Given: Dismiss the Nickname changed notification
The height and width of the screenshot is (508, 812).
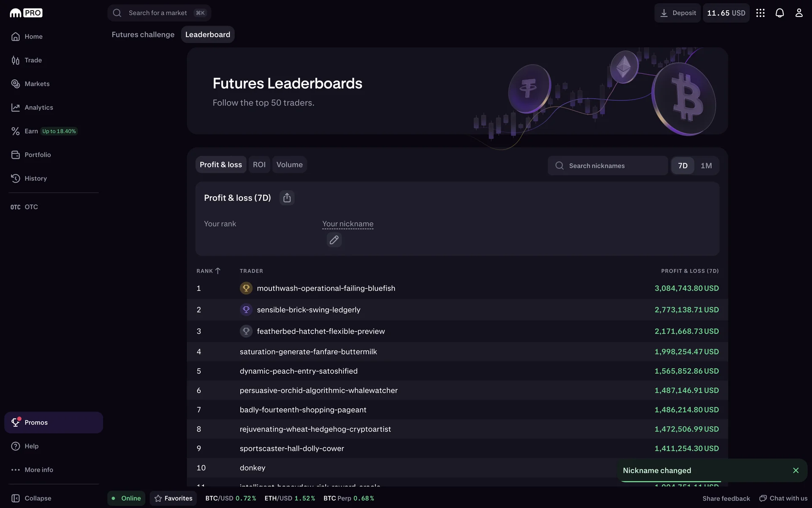Looking at the screenshot, I should coord(796,470).
